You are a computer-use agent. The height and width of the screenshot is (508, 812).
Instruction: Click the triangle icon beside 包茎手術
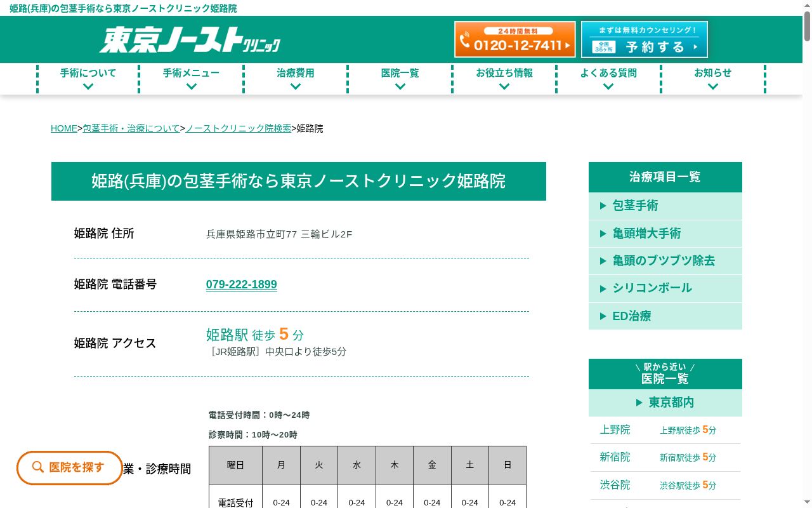pyautogui.click(x=603, y=206)
